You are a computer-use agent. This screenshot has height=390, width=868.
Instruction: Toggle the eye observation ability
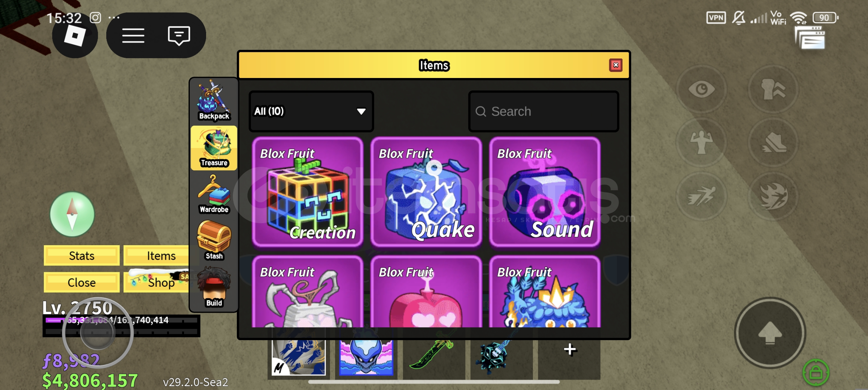click(x=701, y=89)
